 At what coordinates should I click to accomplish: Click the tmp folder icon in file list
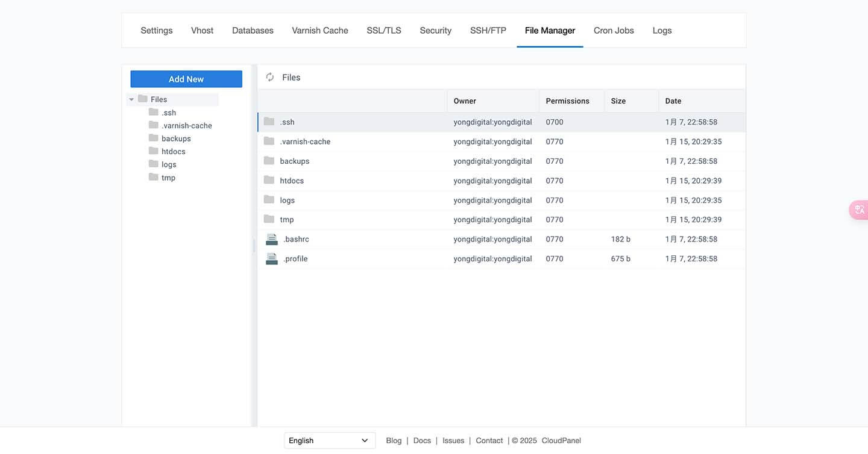[x=269, y=219]
